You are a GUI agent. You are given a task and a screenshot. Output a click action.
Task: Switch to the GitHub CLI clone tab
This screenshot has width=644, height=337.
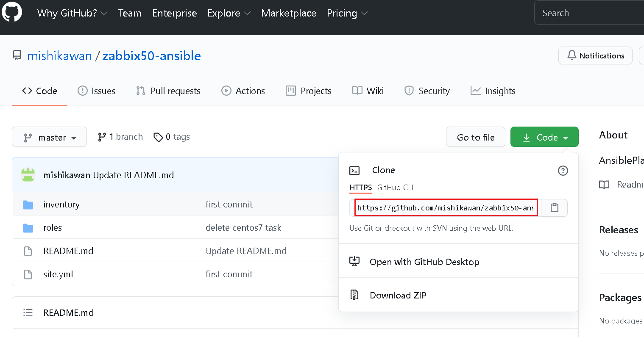point(395,188)
